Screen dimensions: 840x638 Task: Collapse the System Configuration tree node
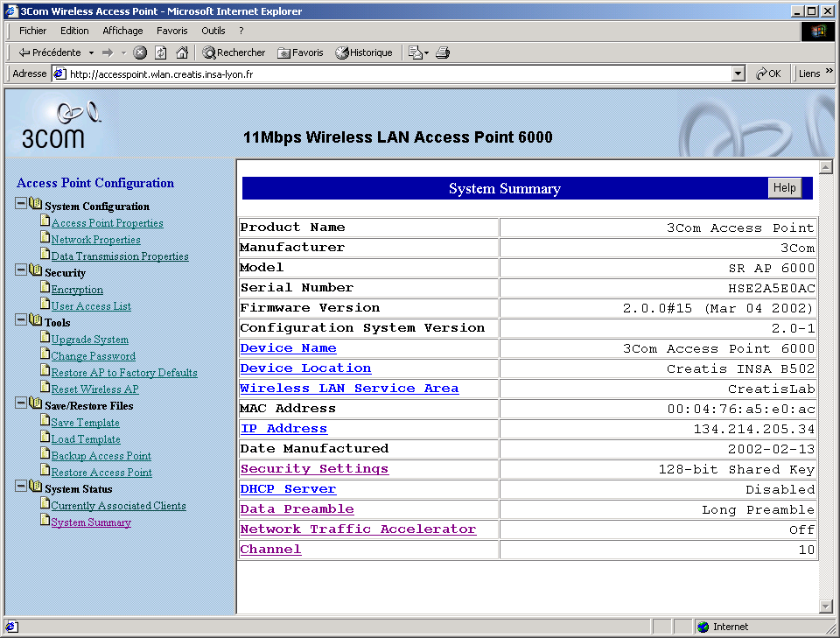pyautogui.click(x=20, y=203)
